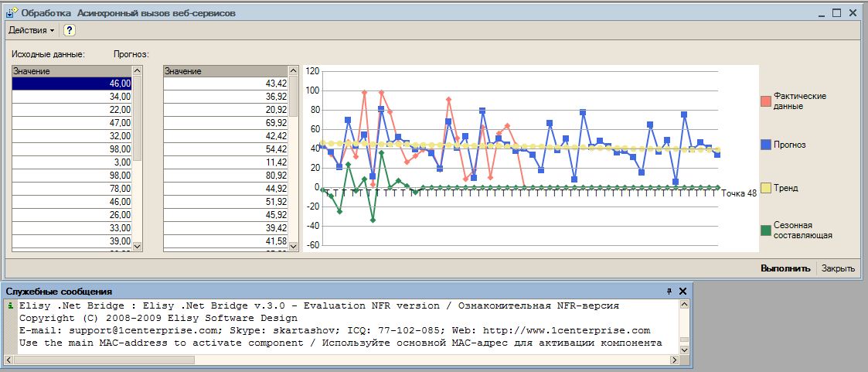
Task: Click the Прогноз blue legend swatch
Action: [766, 145]
